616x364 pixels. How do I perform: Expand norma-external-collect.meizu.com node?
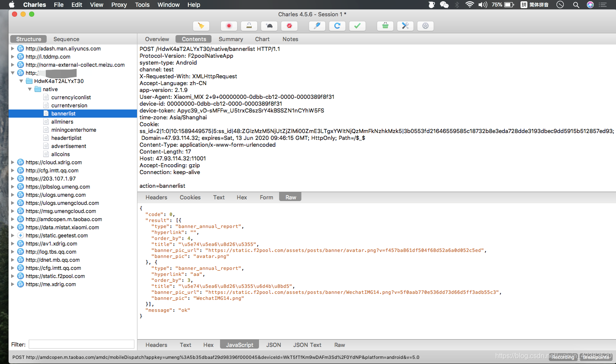click(x=12, y=65)
